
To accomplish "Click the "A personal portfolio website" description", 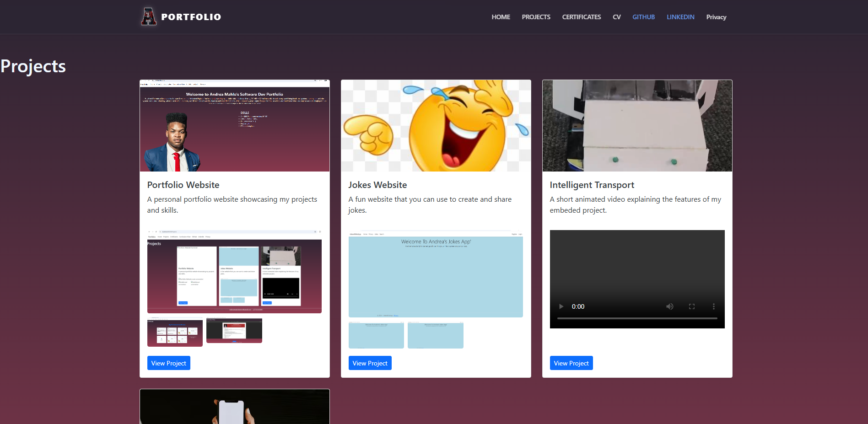I will pyautogui.click(x=232, y=204).
